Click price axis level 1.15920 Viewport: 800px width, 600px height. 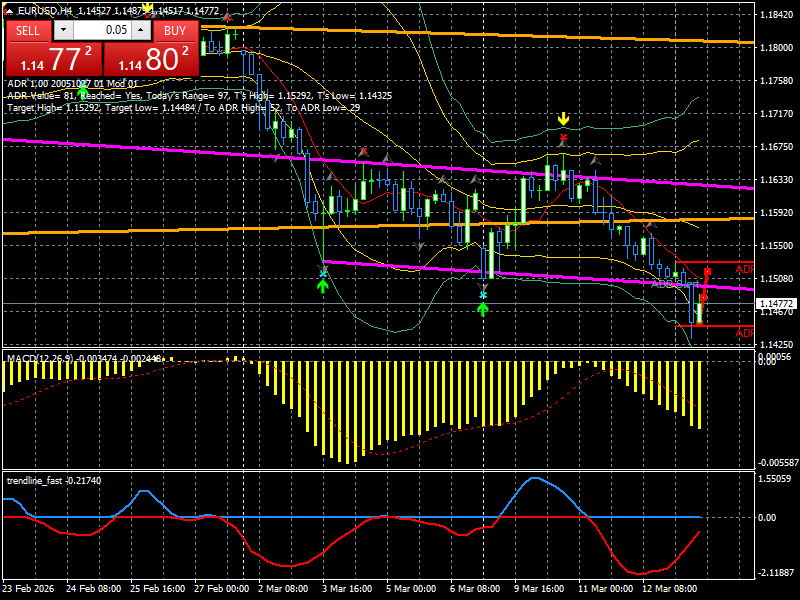pyautogui.click(x=777, y=212)
